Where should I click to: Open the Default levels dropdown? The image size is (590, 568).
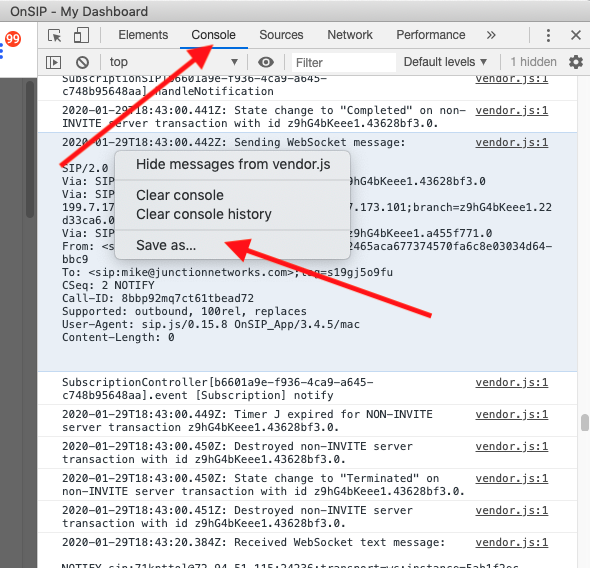(446, 62)
